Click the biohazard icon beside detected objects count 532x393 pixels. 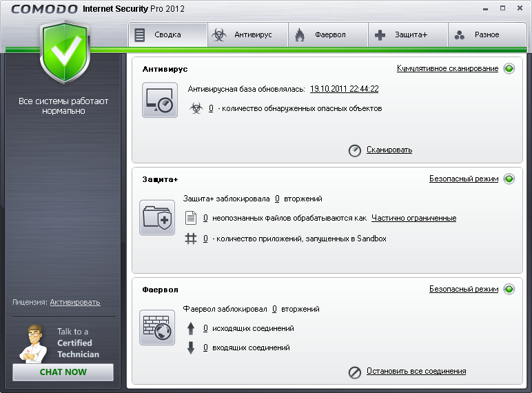coord(196,109)
